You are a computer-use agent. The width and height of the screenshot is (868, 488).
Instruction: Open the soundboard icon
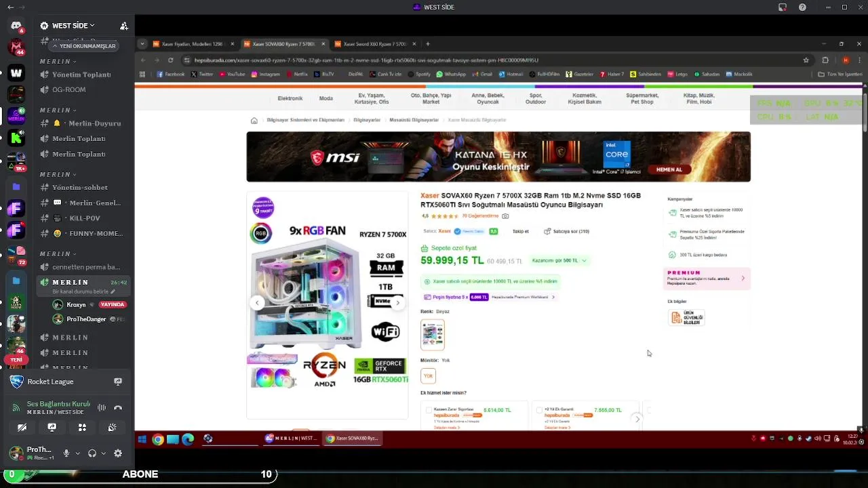click(112, 427)
